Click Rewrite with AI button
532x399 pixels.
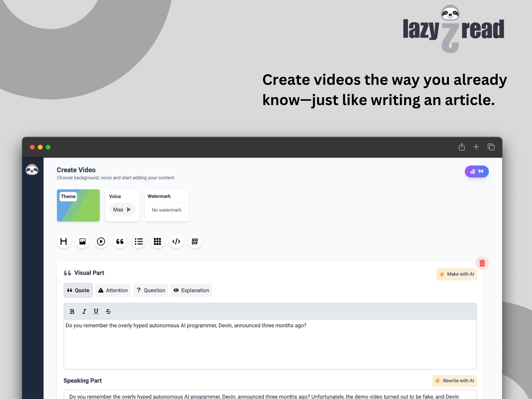[455, 381]
